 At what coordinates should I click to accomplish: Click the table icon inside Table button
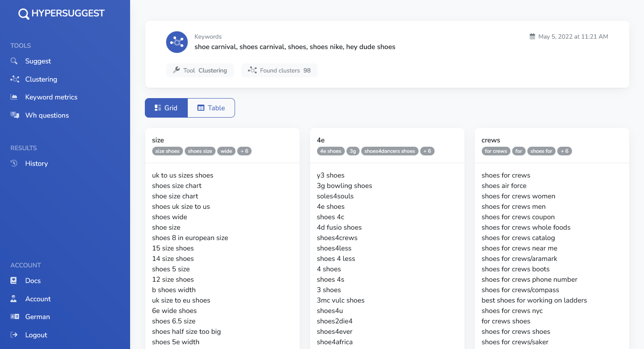[201, 108]
